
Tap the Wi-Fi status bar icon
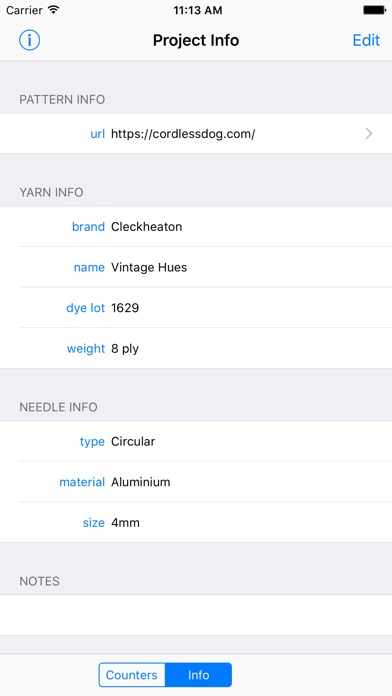pyautogui.click(x=54, y=10)
